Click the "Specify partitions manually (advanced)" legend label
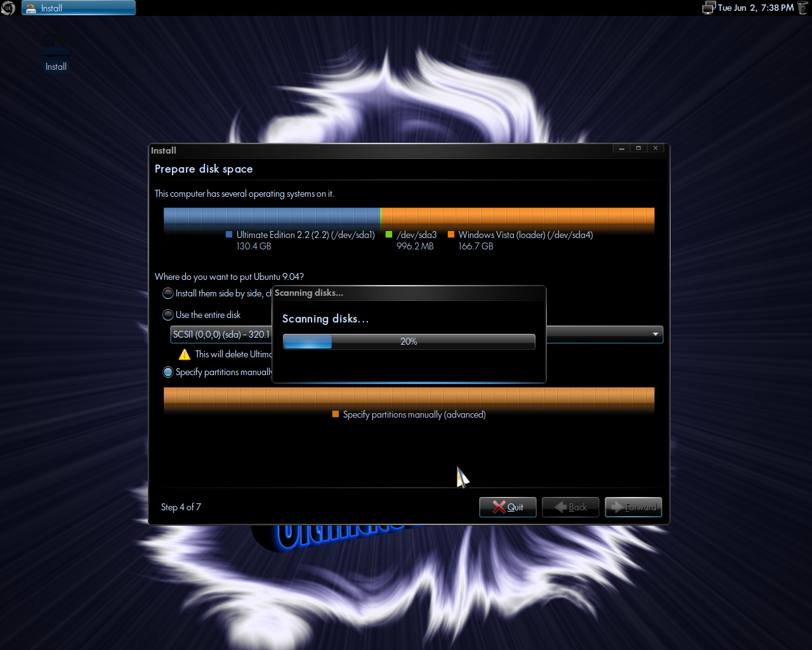 point(414,415)
